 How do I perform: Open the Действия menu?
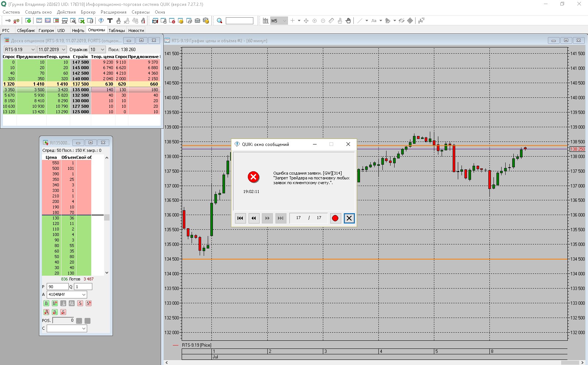pyautogui.click(x=66, y=12)
